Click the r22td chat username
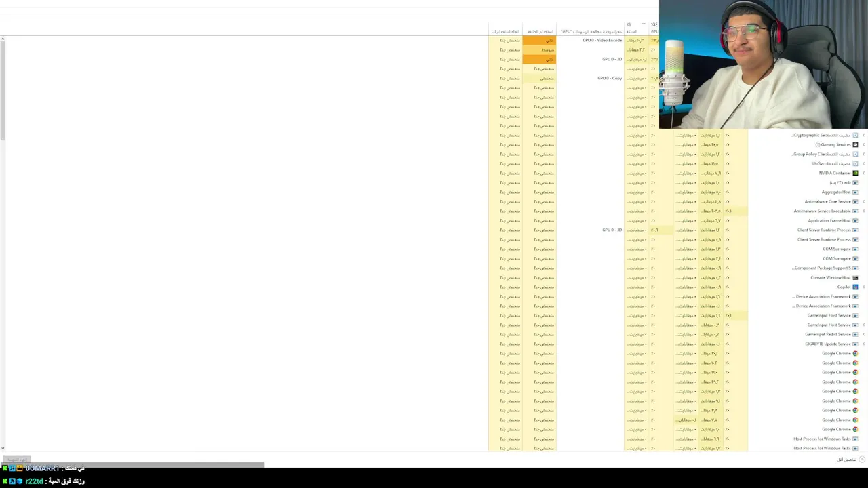The image size is (868, 488). point(34,481)
